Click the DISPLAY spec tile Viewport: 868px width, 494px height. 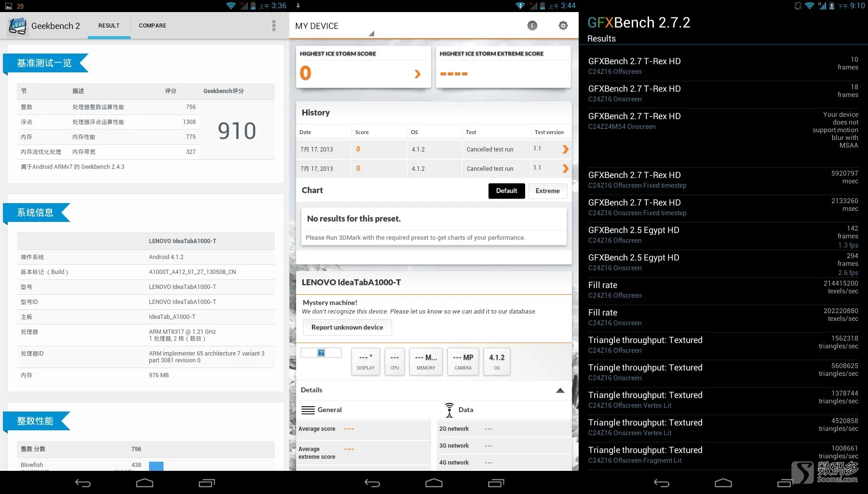pos(366,361)
